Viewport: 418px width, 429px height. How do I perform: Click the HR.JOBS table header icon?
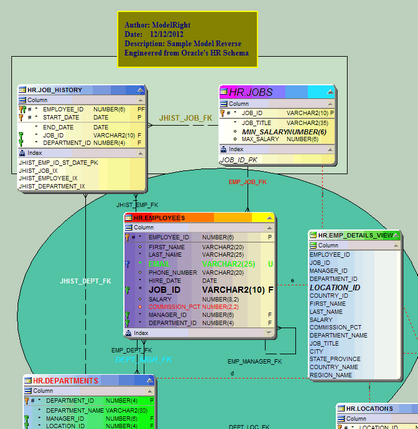click(224, 91)
